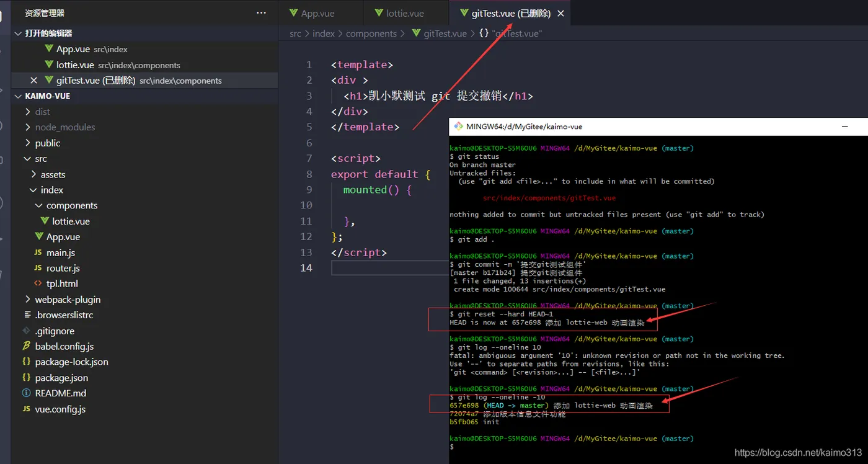The width and height of the screenshot is (868, 464).
Task: Click the closing </script> code line
Action: [359, 252]
